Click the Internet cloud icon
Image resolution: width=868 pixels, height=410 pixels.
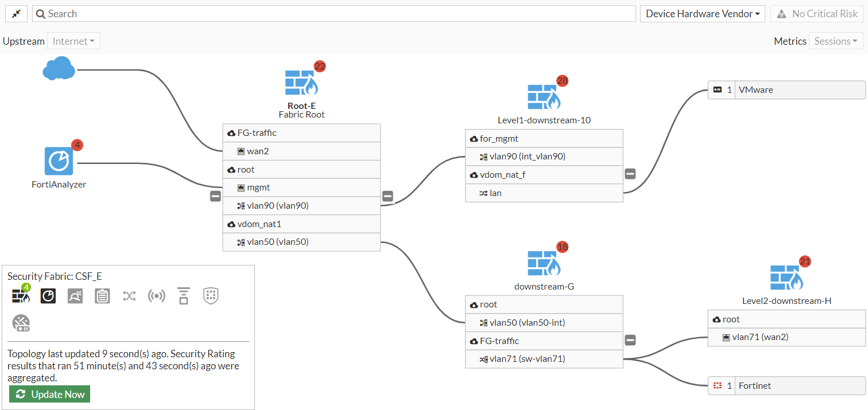(59, 69)
